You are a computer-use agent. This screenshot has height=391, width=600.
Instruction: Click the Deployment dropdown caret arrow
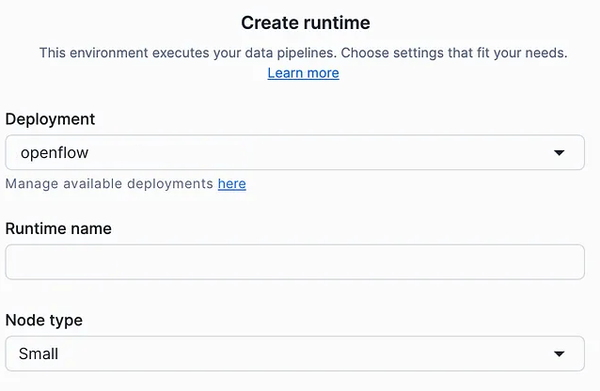point(559,153)
